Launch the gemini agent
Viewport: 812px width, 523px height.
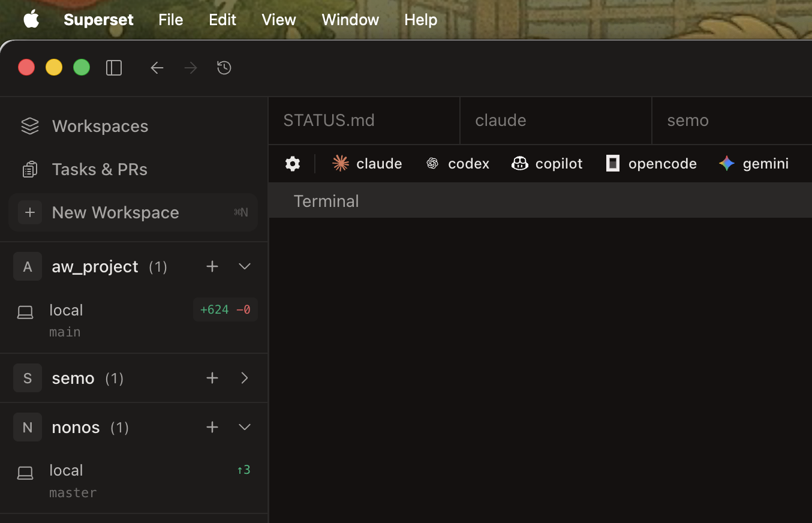pos(754,164)
